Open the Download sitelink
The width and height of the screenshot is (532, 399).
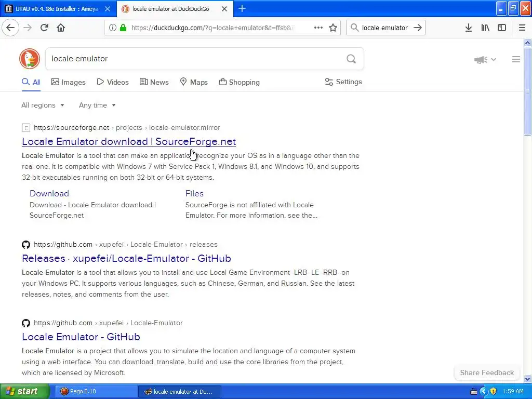49,193
